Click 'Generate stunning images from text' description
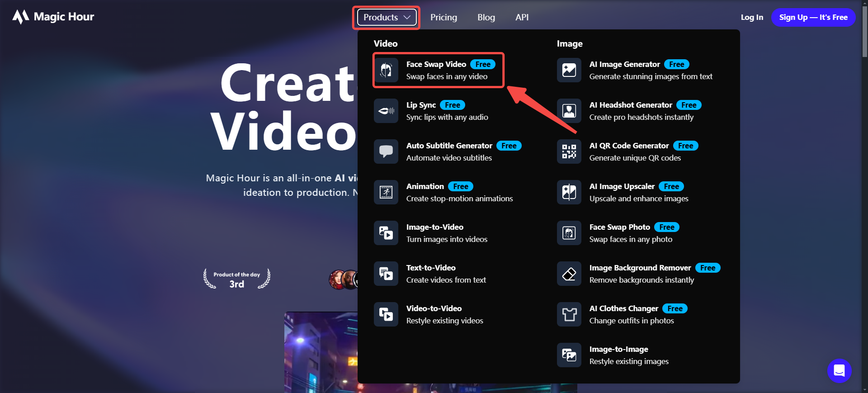The image size is (868, 393). pos(651,76)
